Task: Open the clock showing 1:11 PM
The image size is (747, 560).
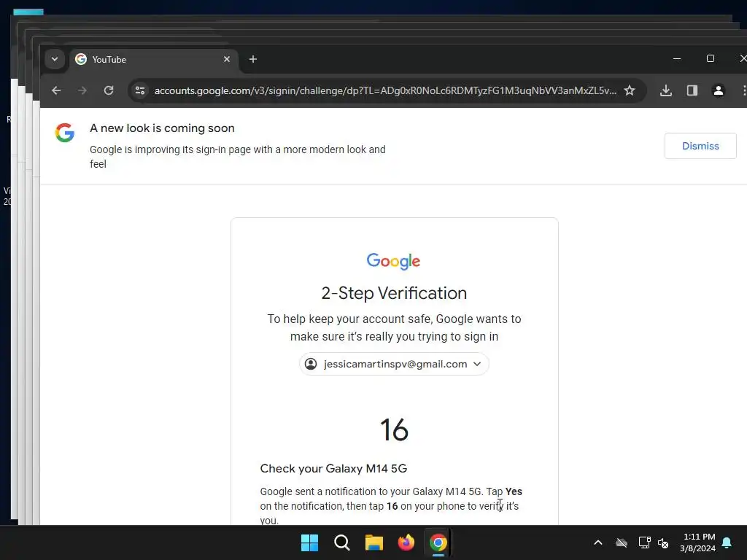Action: (698, 542)
